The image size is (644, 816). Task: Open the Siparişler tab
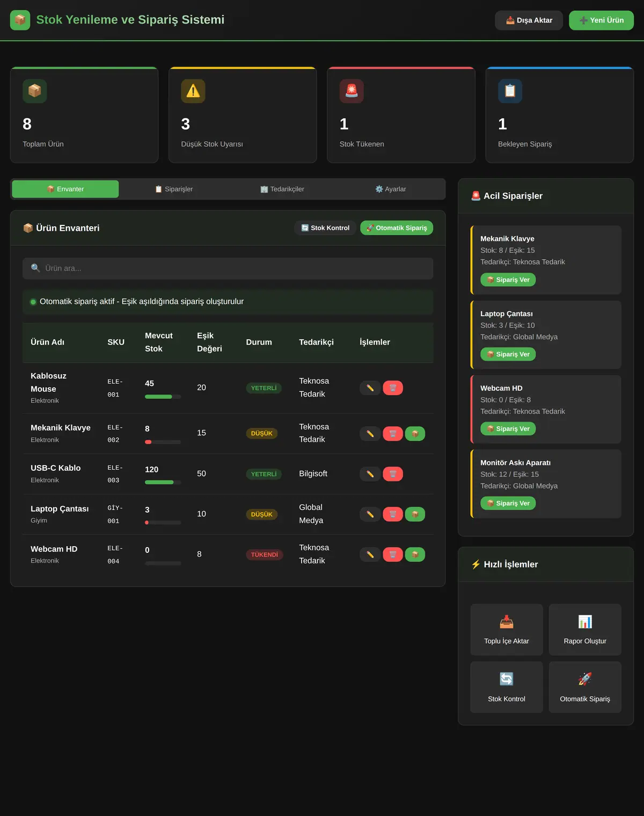(x=173, y=189)
